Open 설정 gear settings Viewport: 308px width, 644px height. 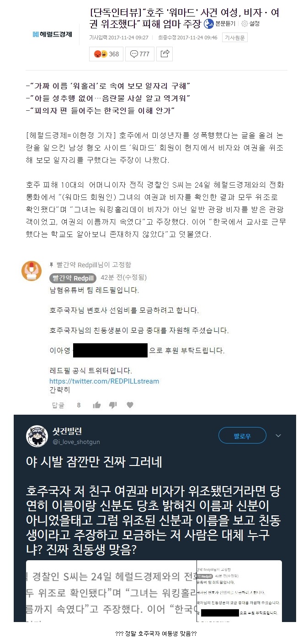tap(250, 23)
